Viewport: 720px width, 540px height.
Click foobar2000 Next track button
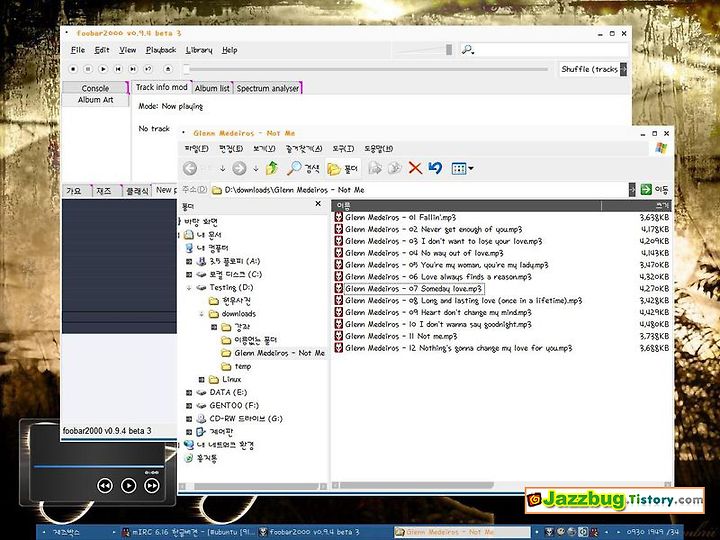133,69
